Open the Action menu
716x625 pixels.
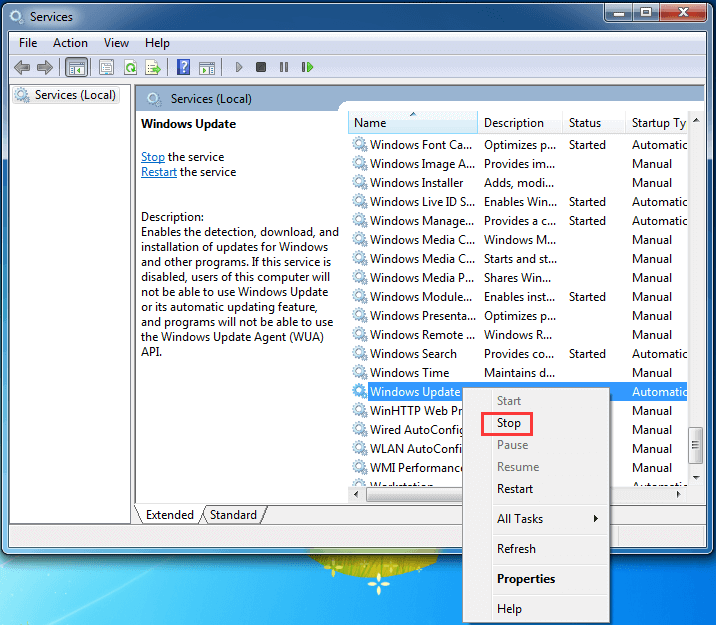tap(70, 43)
